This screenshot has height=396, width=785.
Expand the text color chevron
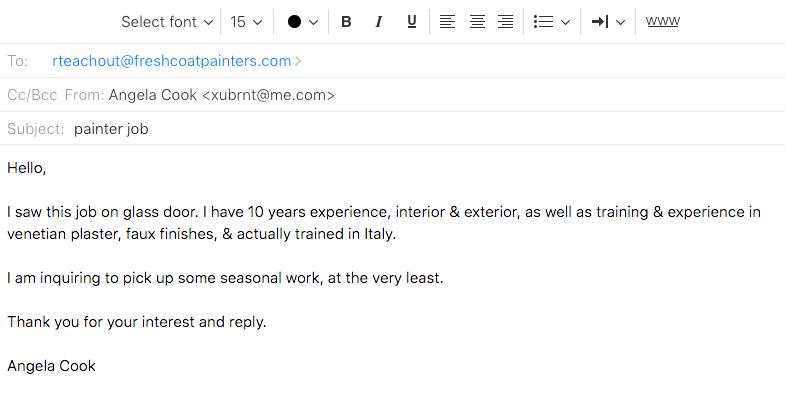point(313,22)
